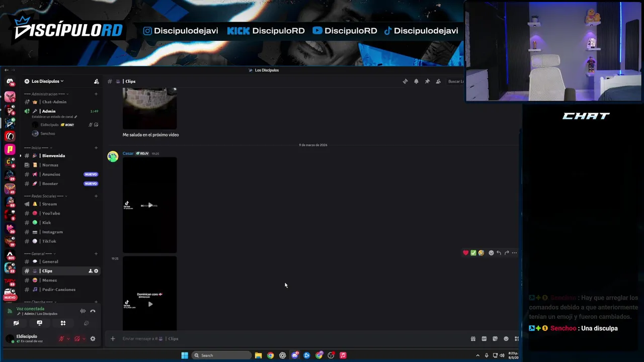The height and width of the screenshot is (362, 644).
Task: Click the attach file plus button
Action: [113, 339]
